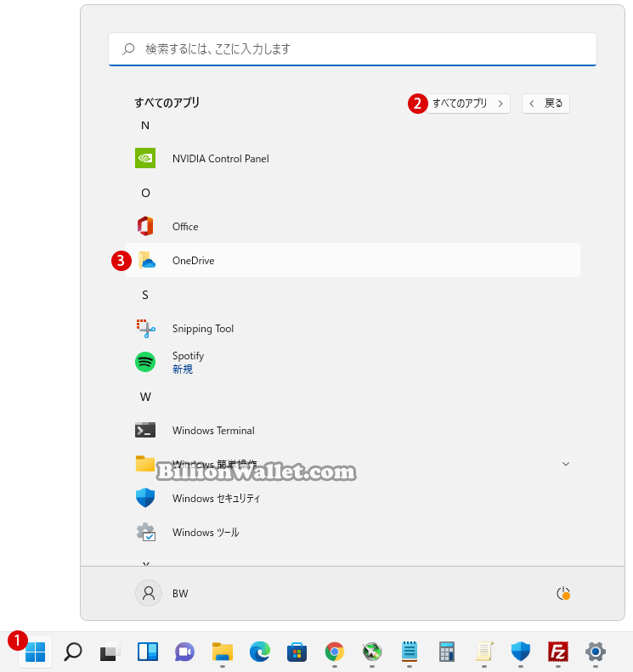Click the Windows Terminal icon
The width and height of the screenshot is (633, 672).
[145, 430]
